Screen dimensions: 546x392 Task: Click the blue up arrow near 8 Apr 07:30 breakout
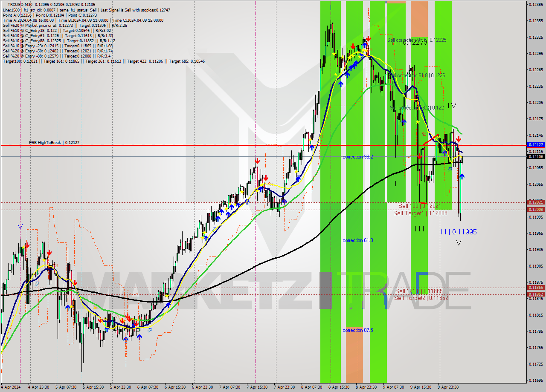[313, 147]
